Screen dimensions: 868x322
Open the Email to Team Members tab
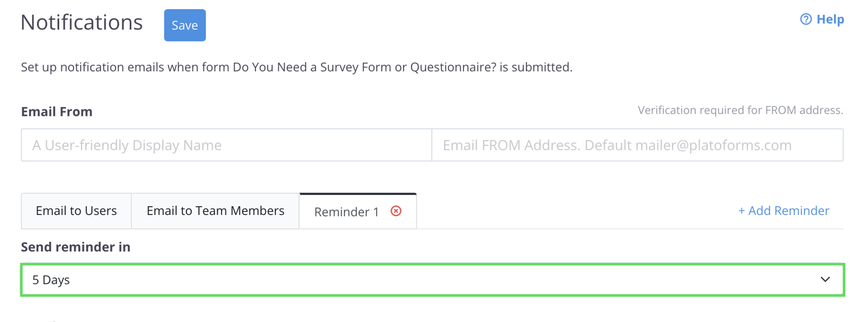[215, 211]
